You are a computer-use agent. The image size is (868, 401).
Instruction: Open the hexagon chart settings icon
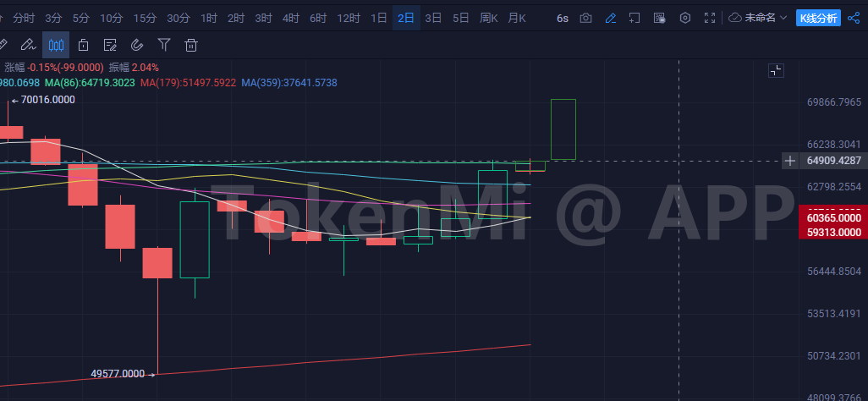point(685,18)
